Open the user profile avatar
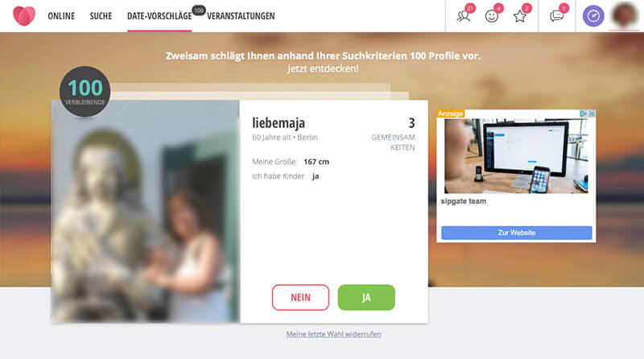Screen dimensions: 644x359 625,15
